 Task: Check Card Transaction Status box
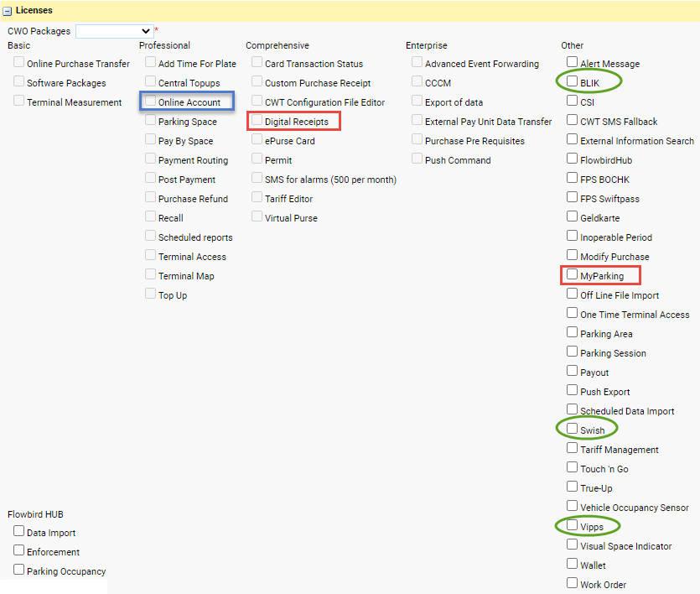[257, 61]
